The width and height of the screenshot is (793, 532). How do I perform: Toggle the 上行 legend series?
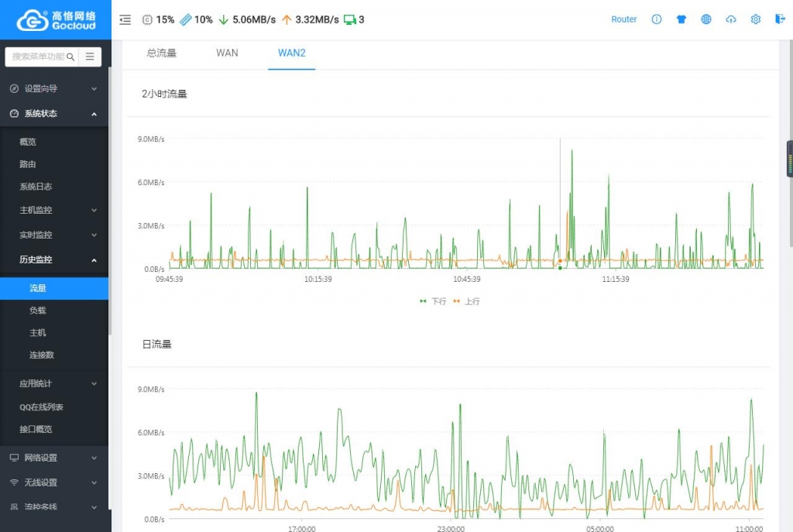click(466, 301)
